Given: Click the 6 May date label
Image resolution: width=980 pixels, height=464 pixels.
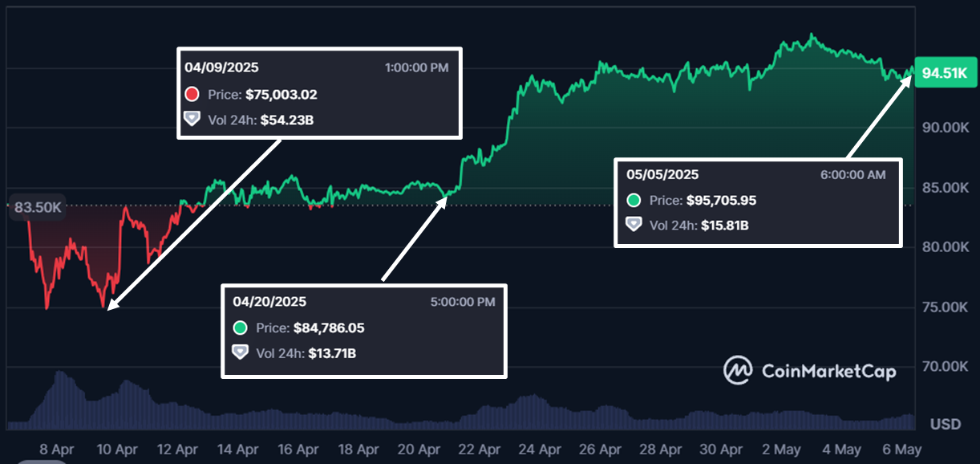Looking at the screenshot, I should 904,449.
